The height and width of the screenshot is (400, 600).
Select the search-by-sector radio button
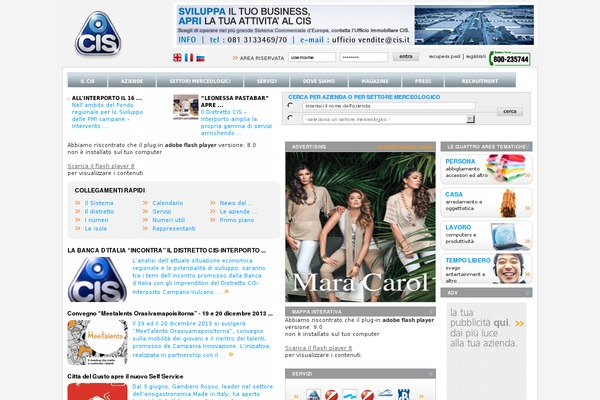pyautogui.click(x=290, y=118)
